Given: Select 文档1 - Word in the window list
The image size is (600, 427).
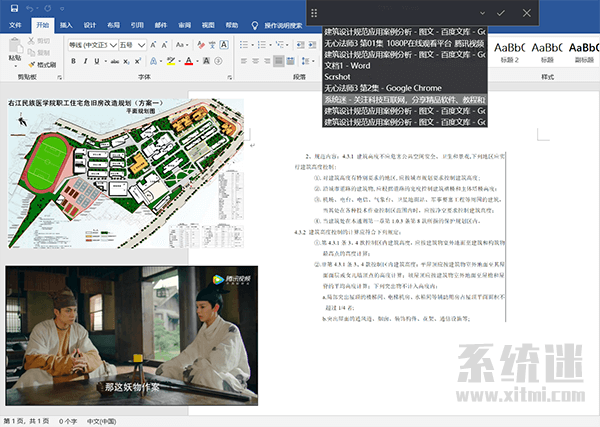Looking at the screenshot, I should point(405,66).
